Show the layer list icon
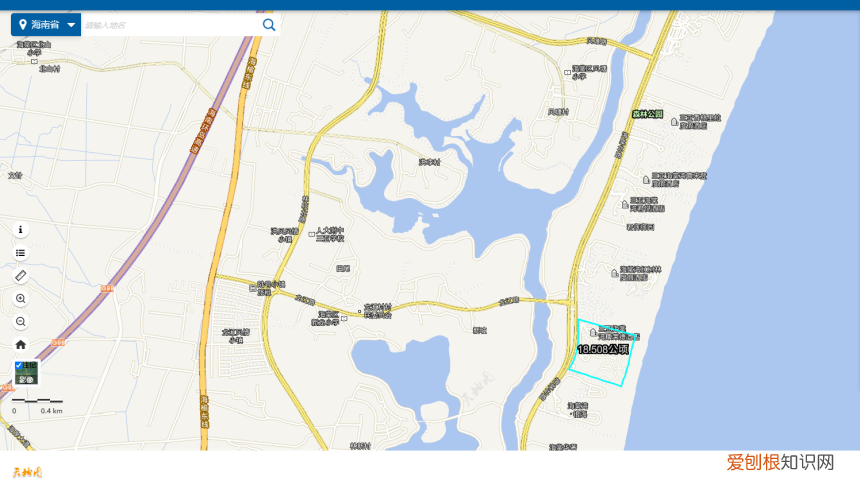 pyautogui.click(x=21, y=253)
